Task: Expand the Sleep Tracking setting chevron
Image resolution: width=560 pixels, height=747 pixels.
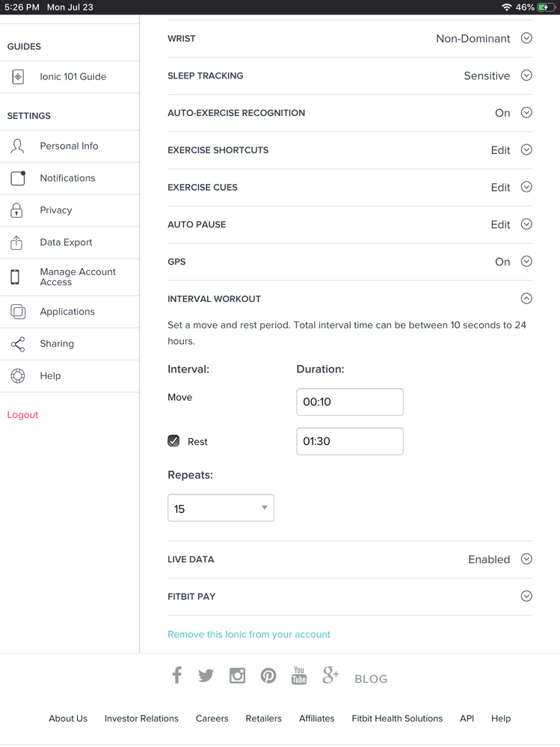Action: pos(526,76)
